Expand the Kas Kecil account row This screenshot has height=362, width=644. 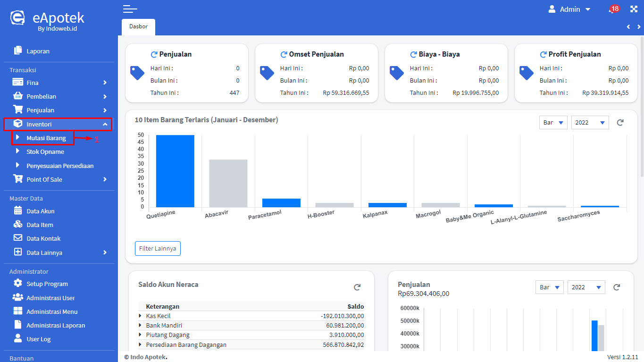(x=140, y=316)
